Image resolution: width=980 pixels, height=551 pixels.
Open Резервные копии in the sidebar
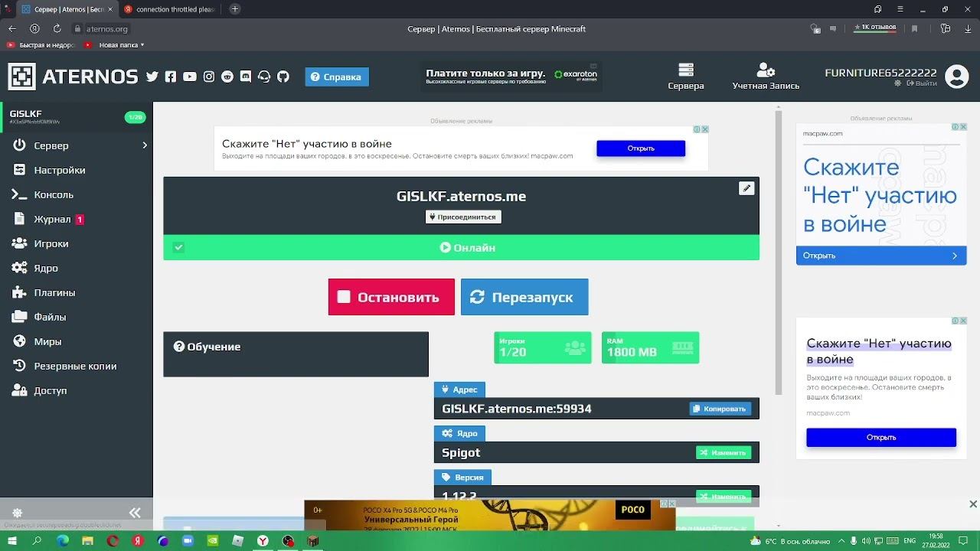point(77,366)
